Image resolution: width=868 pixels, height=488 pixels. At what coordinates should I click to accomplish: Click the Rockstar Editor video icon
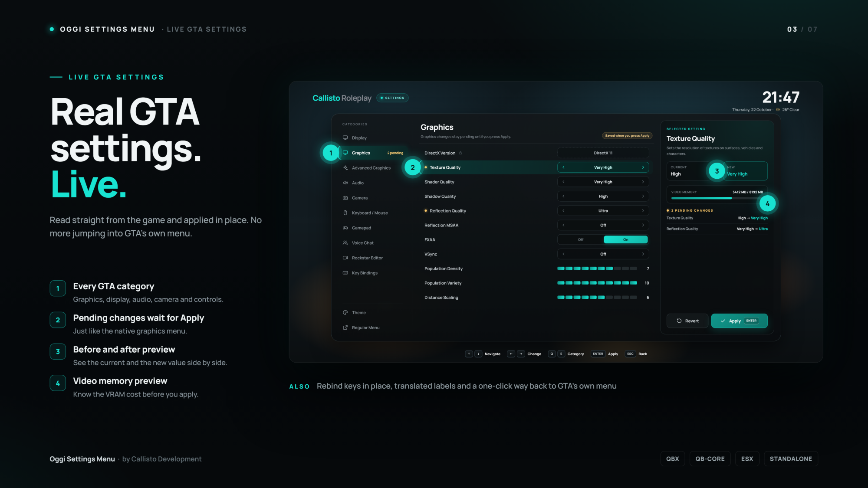click(345, 258)
